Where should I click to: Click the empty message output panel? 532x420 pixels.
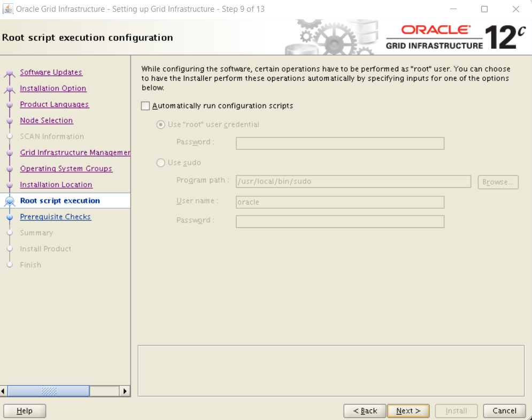click(x=331, y=371)
